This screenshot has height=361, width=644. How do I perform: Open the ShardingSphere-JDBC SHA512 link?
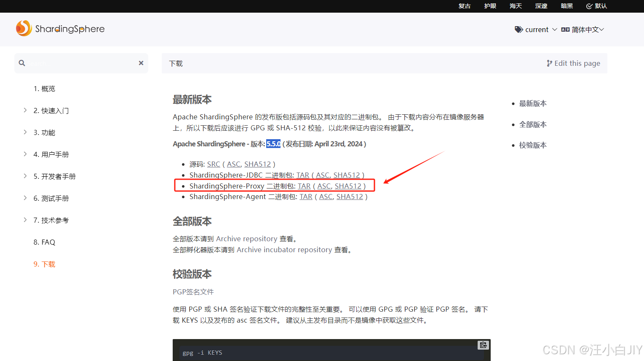click(x=347, y=175)
